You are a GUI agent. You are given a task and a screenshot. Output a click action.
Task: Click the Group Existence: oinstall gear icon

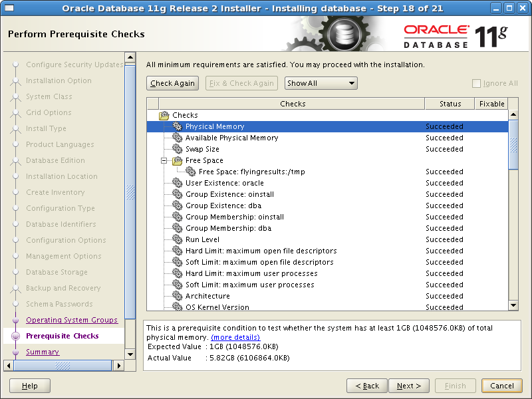tap(177, 194)
